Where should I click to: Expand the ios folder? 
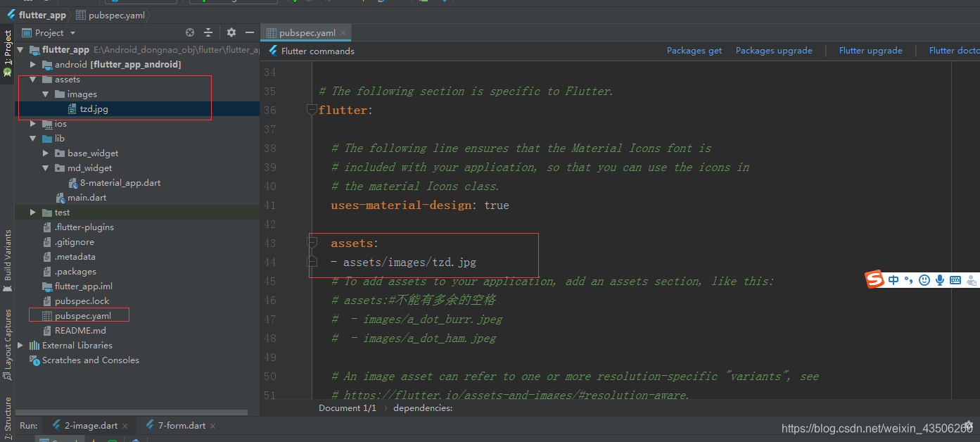click(33, 124)
